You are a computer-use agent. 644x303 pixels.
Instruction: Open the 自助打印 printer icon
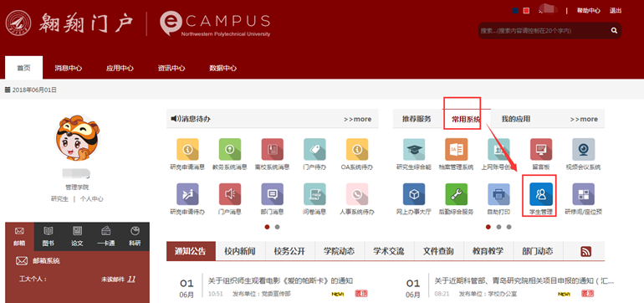498,194
